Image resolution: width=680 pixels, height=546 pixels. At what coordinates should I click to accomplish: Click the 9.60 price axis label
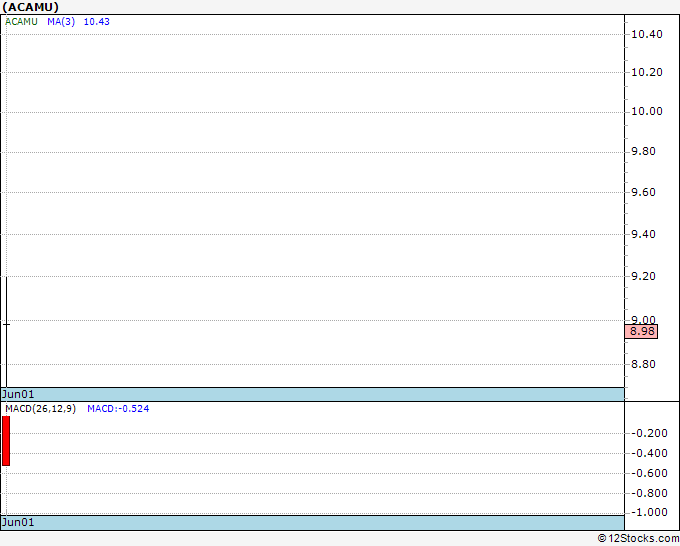tap(643, 192)
